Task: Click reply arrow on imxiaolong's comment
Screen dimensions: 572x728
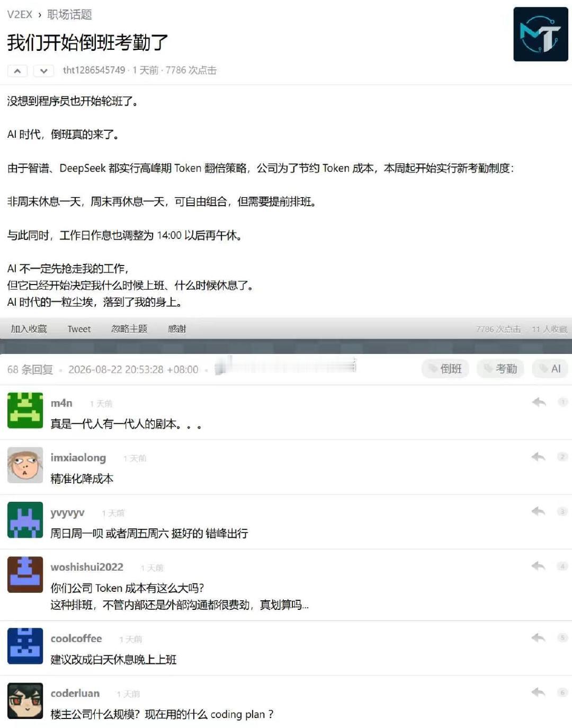Action: tap(539, 457)
